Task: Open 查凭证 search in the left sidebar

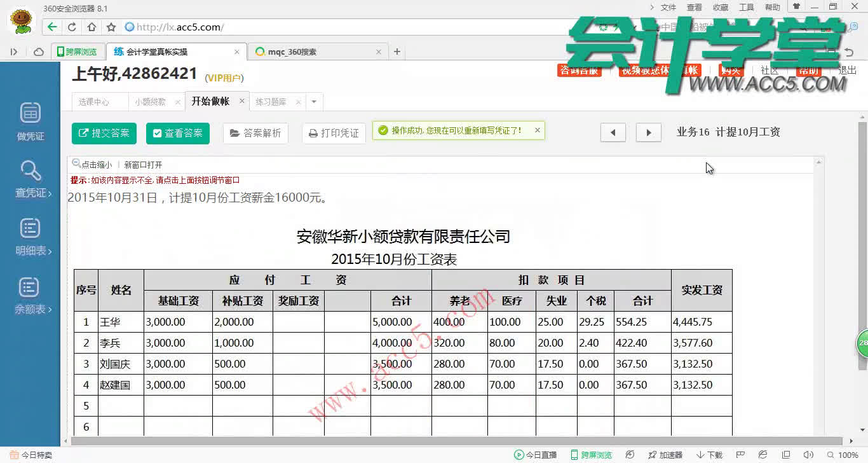Action: 32,179
